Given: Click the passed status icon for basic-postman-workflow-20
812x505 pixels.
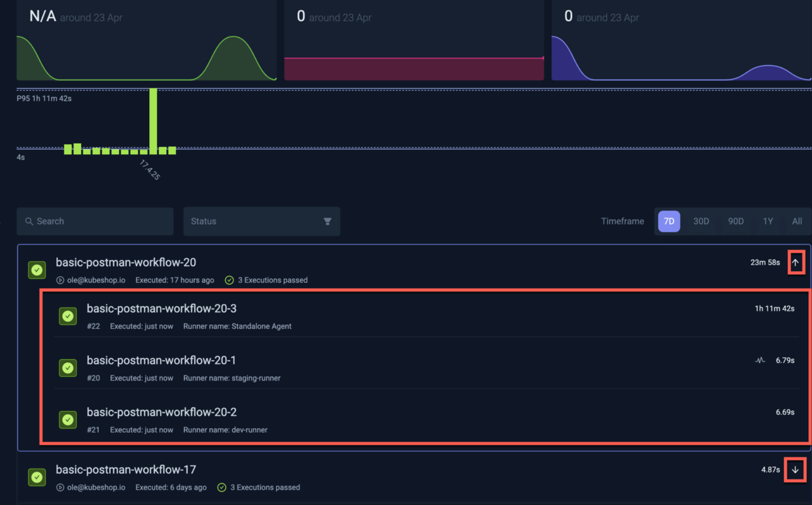Looking at the screenshot, I should pyautogui.click(x=37, y=270).
